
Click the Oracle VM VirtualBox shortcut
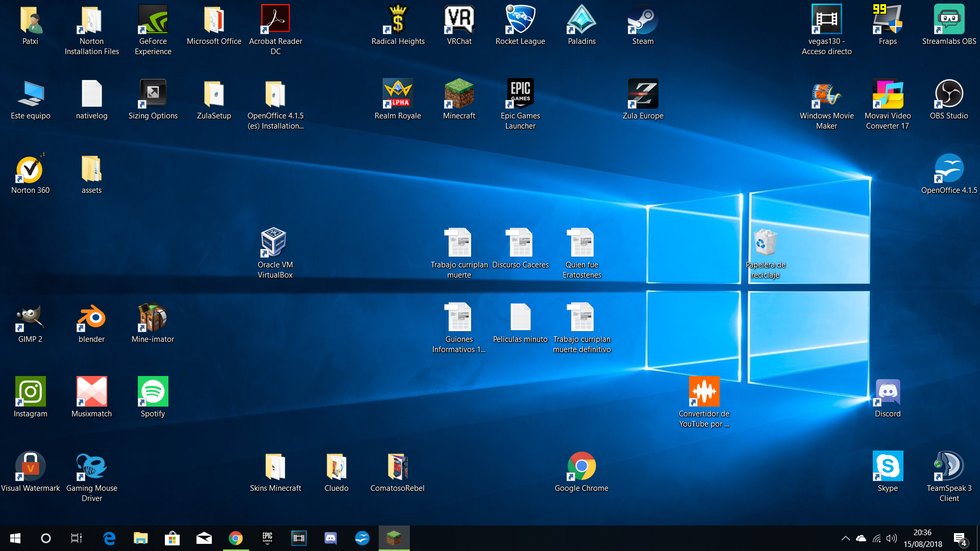pos(275,242)
